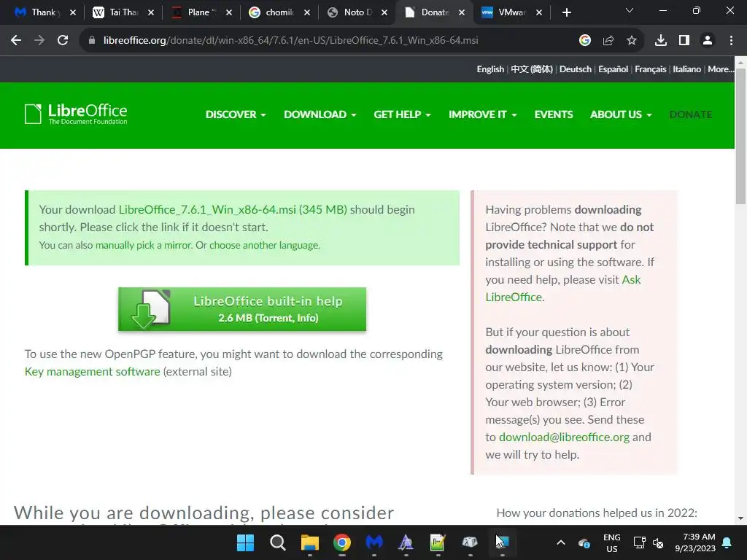The height and width of the screenshot is (560, 747).
Task: Expand the GET HELP menu
Action: 402,114
